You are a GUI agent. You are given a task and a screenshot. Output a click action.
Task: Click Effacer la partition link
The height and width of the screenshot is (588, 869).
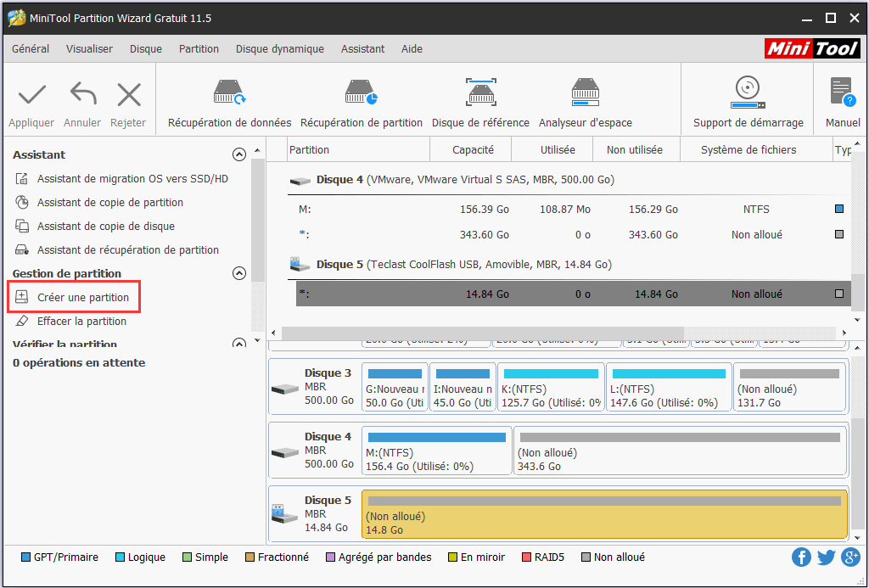[x=81, y=321]
